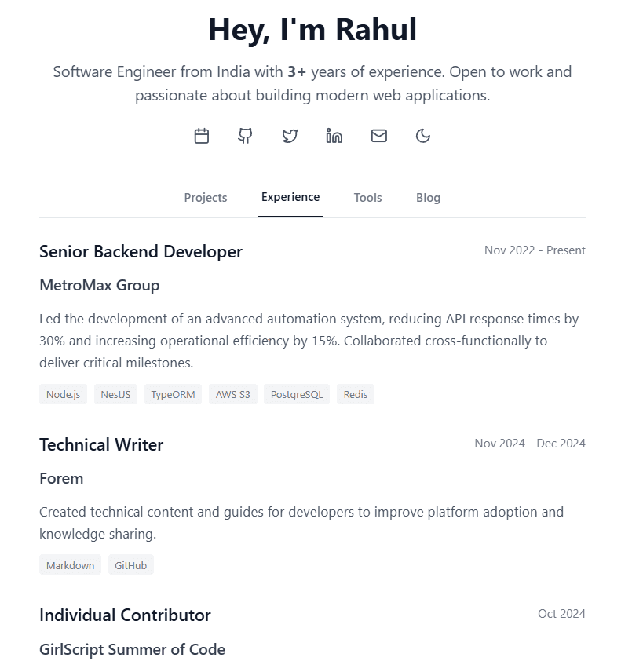
Task: Click the PostgreSQL tag
Action: point(296,394)
